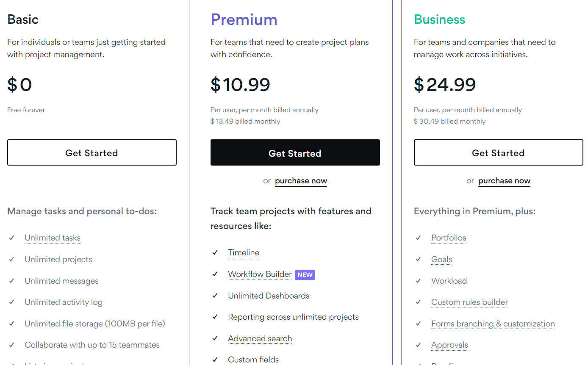Click checkmark icon next to Unlimited projects
The width and height of the screenshot is (588, 365).
point(12,260)
